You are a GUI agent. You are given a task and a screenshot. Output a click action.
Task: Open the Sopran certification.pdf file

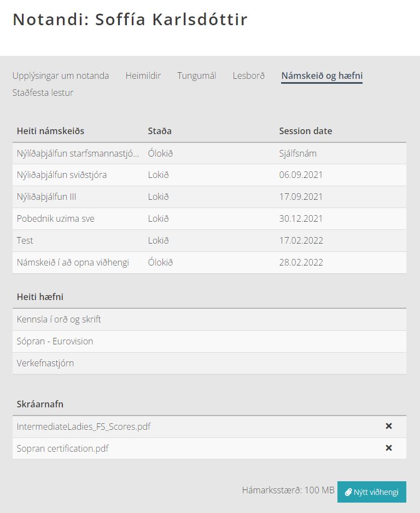(x=62, y=448)
